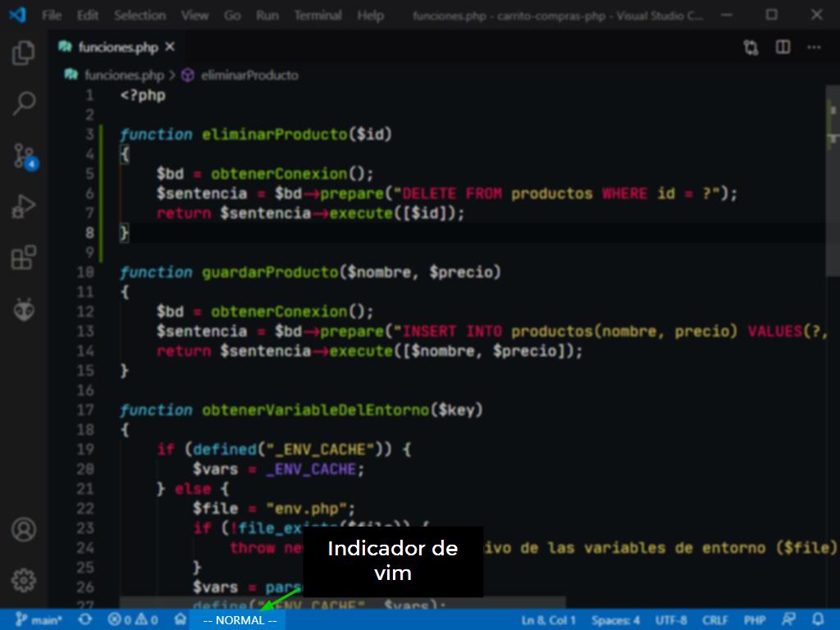The width and height of the screenshot is (840, 630).
Task: Open the Manage gear icon
Action: (24, 580)
